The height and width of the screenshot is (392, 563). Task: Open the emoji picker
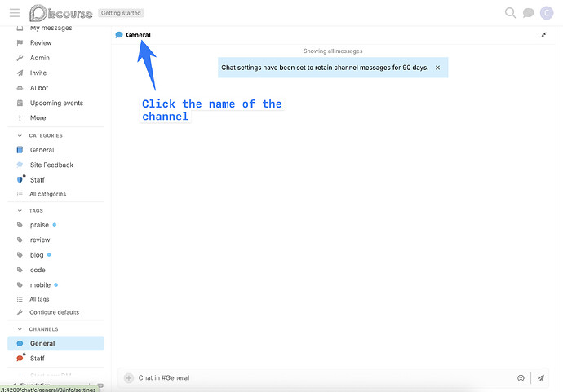[x=521, y=377]
